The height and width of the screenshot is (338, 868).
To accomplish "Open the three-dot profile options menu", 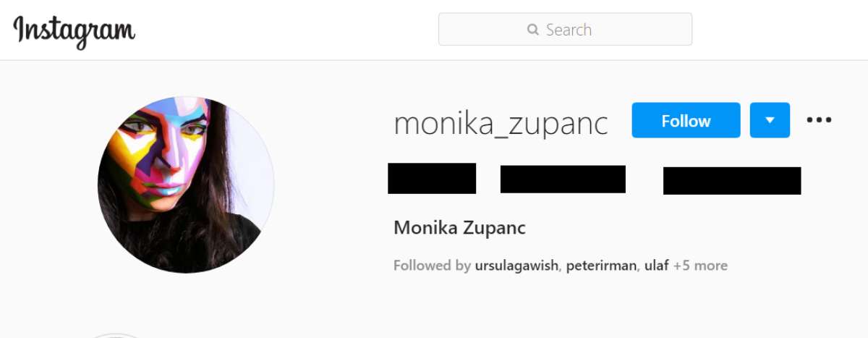I will (819, 120).
